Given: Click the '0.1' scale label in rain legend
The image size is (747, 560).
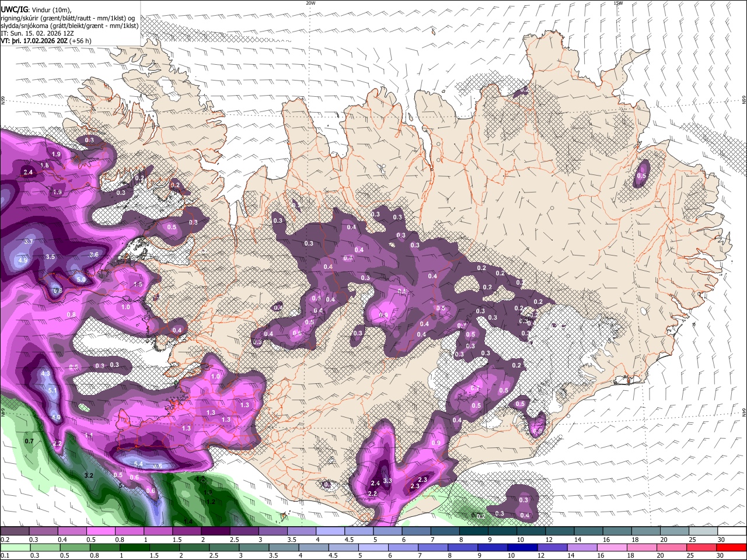Looking at the screenshot, I should [x=4, y=555].
